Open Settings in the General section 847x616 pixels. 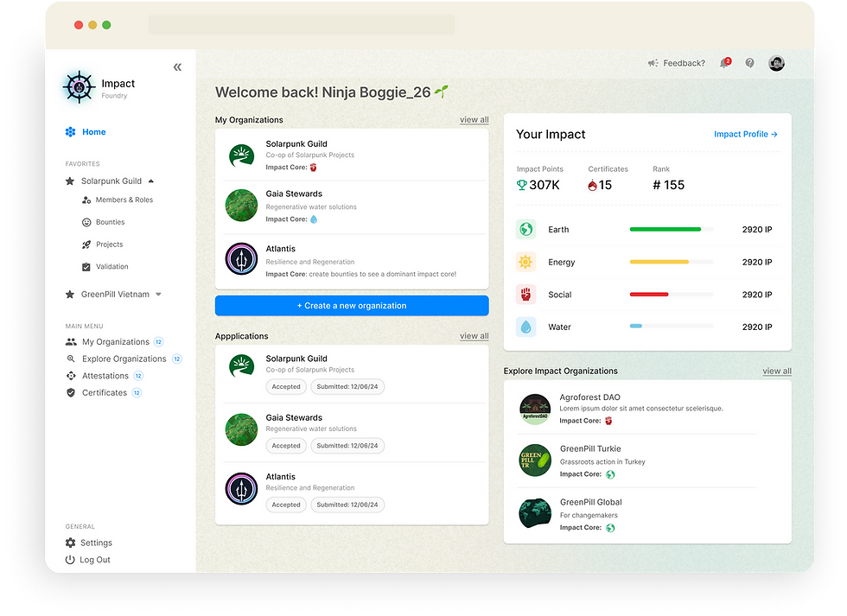(x=96, y=543)
